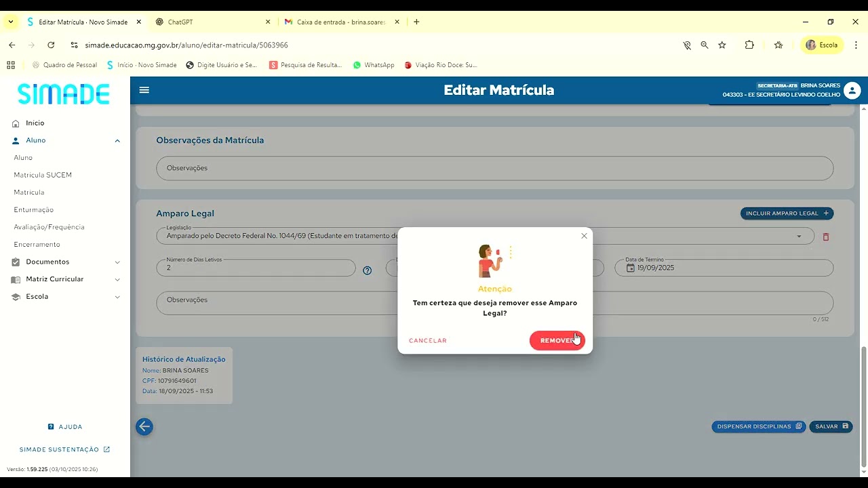868x488 pixels.
Task: Click the Dispensar Disciplinas button
Action: point(759,426)
